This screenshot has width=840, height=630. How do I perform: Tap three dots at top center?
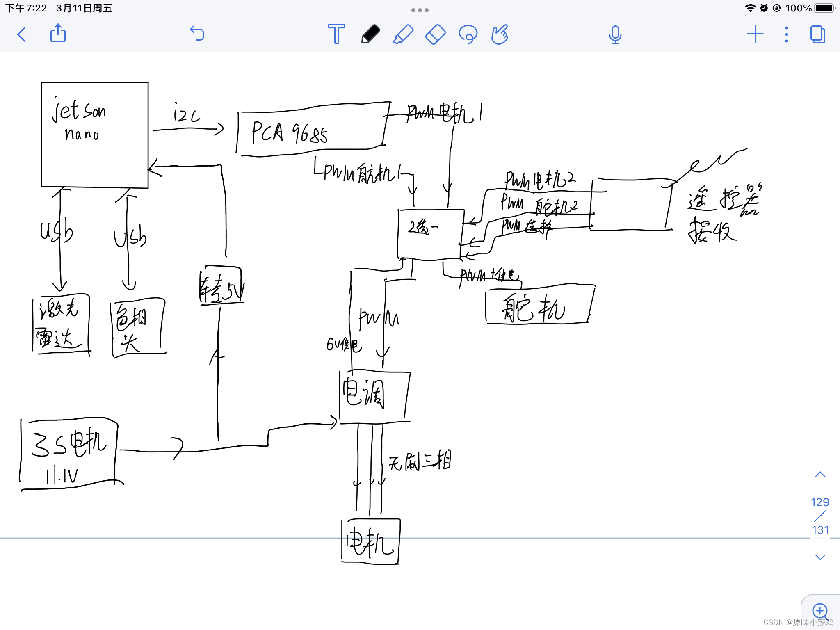click(420, 10)
